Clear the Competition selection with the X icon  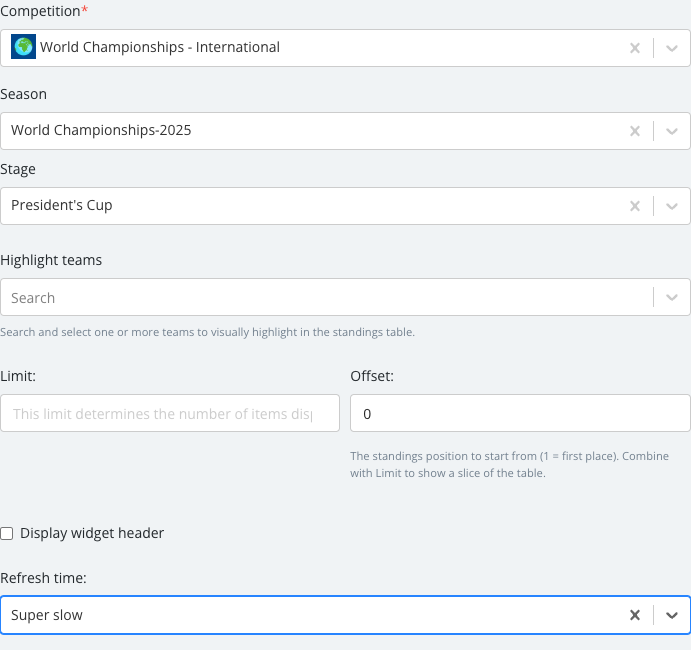[x=635, y=48]
